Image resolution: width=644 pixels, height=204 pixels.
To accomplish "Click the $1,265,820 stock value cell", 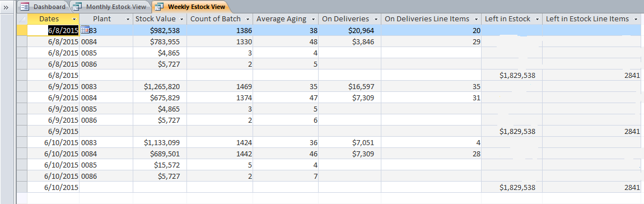I will point(160,86).
